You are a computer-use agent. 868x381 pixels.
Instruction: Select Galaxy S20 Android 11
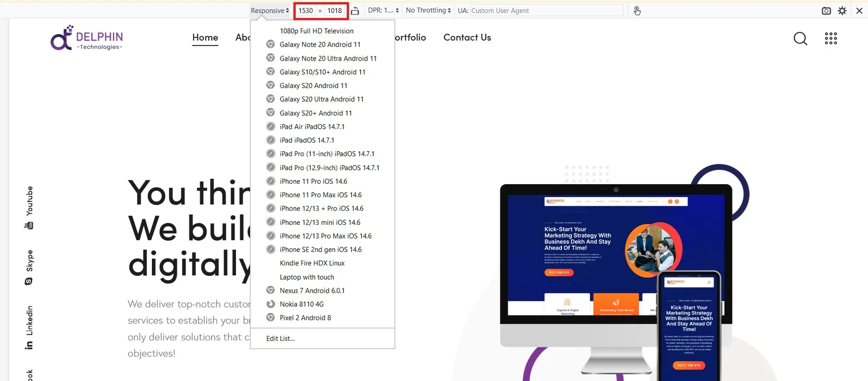(x=322, y=86)
